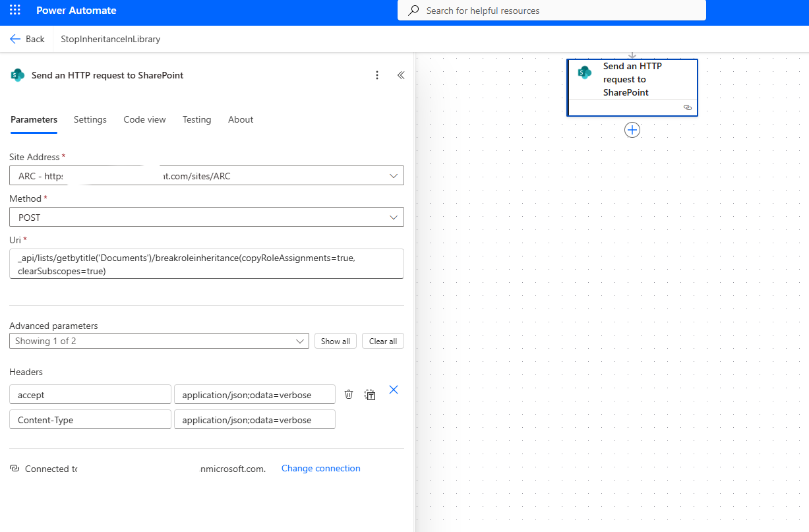809x532 pixels.
Task: Click the Show all button
Action: coord(336,341)
